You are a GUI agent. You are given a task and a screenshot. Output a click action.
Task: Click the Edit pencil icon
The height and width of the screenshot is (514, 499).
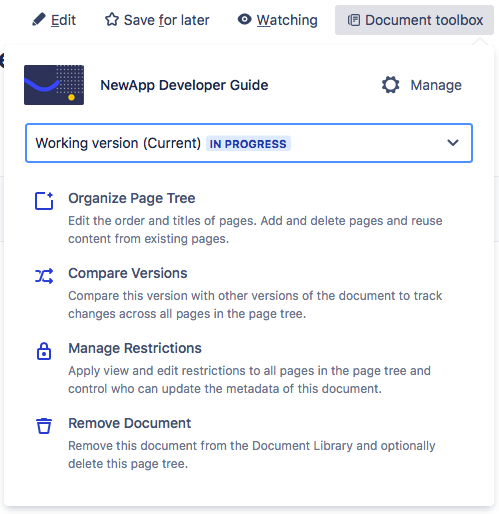click(x=39, y=19)
